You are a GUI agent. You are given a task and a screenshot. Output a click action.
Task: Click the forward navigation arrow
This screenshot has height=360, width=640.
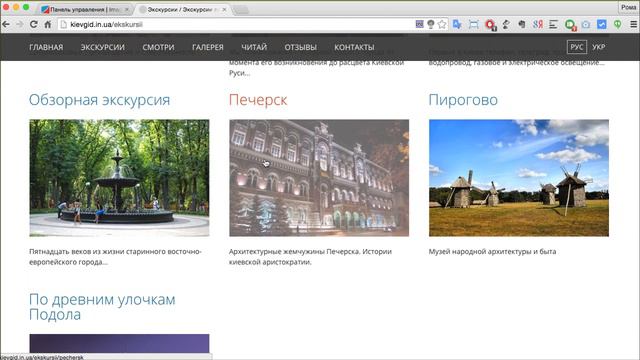point(20,24)
